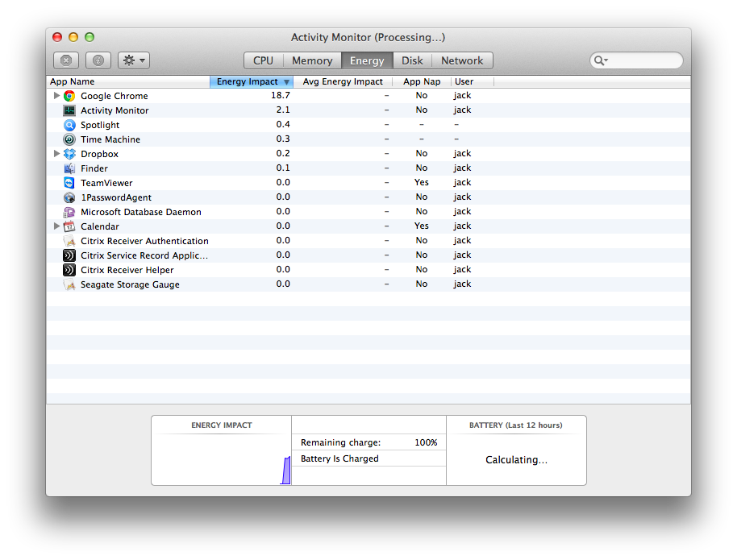This screenshot has height=560, width=737.
Task: Switch to the CPU tab
Action: pyautogui.click(x=263, y=60)
